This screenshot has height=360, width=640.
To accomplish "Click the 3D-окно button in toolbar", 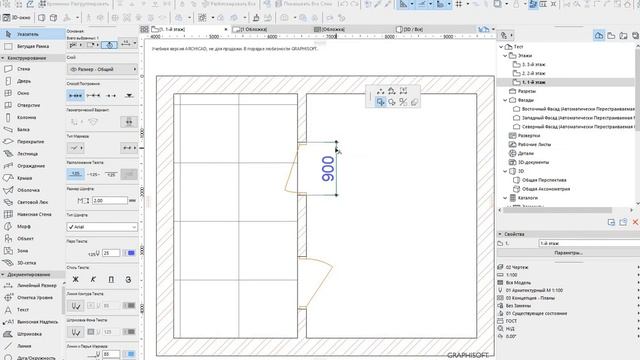I will click(17, 18).
